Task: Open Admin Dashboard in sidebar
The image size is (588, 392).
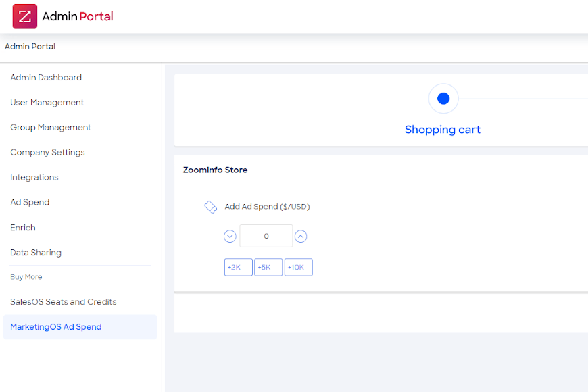Action: click(46, 78)
